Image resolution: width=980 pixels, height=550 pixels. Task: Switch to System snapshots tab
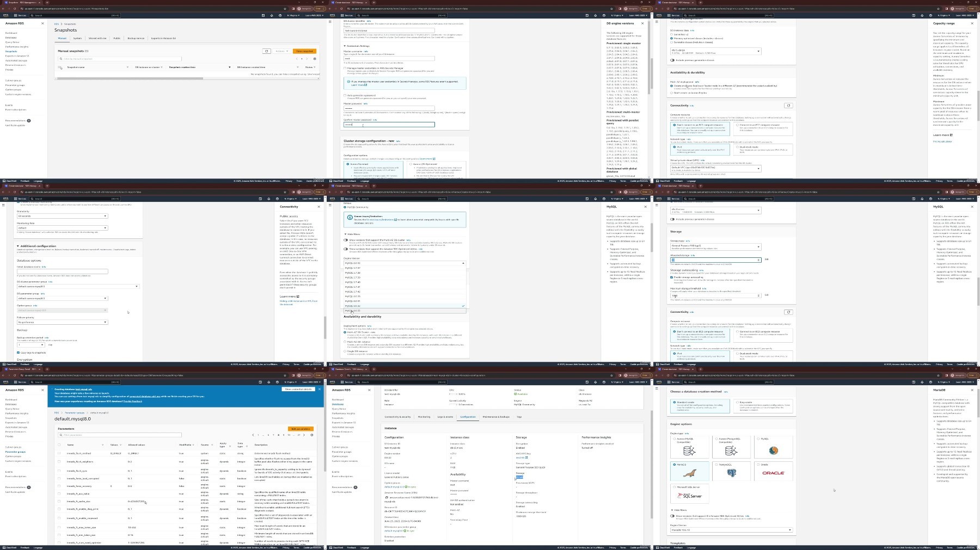click(77, 38)
